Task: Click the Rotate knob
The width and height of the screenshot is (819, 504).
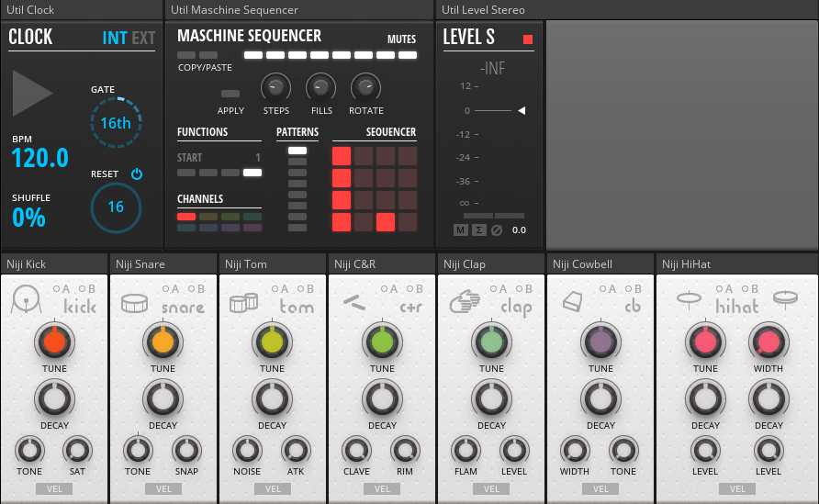Action: coord(365,88)
